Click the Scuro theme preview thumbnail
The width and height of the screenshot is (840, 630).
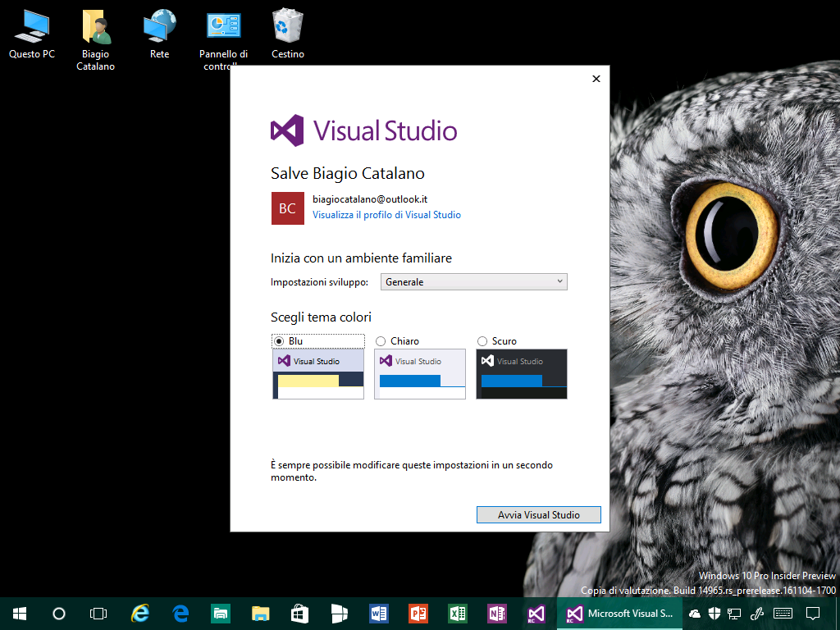tap(522, 374)
